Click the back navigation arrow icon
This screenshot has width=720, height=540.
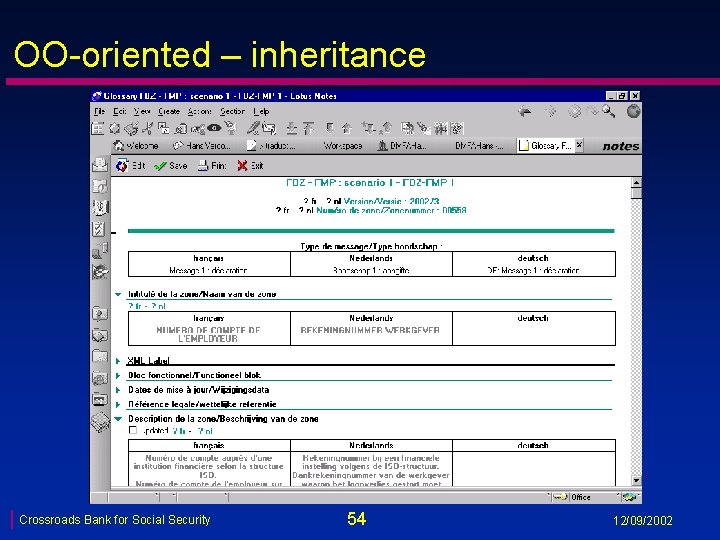click(x=525, y=111)
